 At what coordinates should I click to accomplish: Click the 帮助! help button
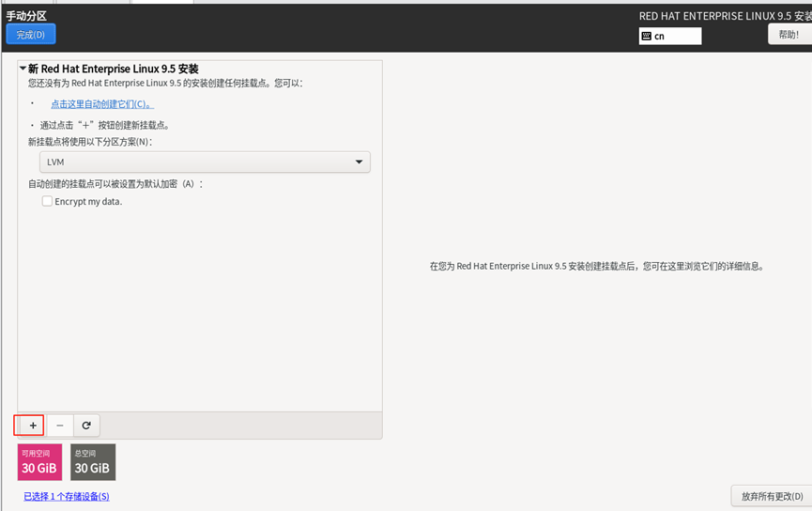789,35
